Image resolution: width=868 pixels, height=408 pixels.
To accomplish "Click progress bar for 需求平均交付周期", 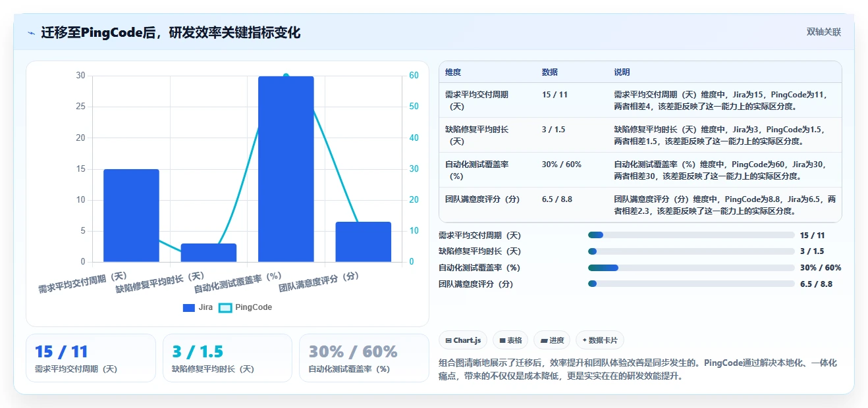I will pos(692,235).
